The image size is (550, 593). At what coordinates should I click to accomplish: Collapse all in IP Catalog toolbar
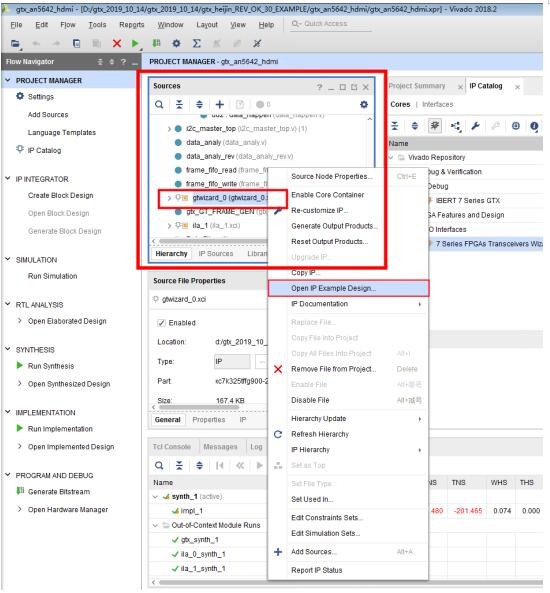(x=395, y=126)
